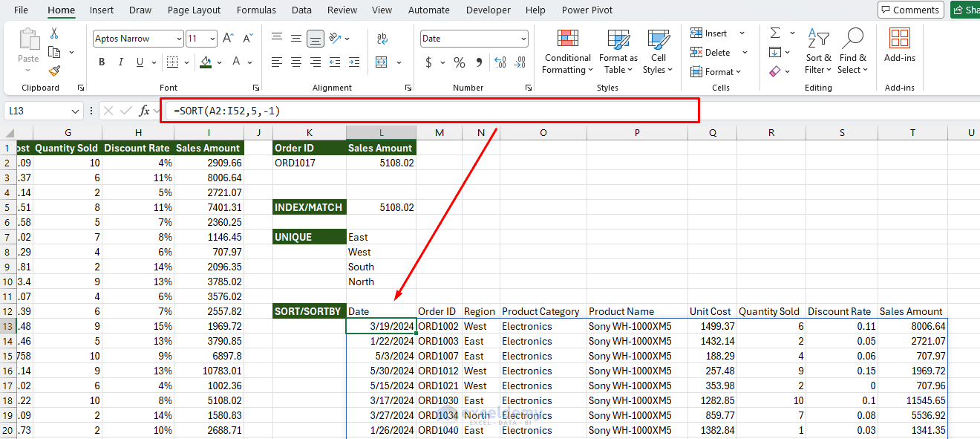This screenshot has height=439, width=980.
Task: Click the Format cells button
Action: 716,71
